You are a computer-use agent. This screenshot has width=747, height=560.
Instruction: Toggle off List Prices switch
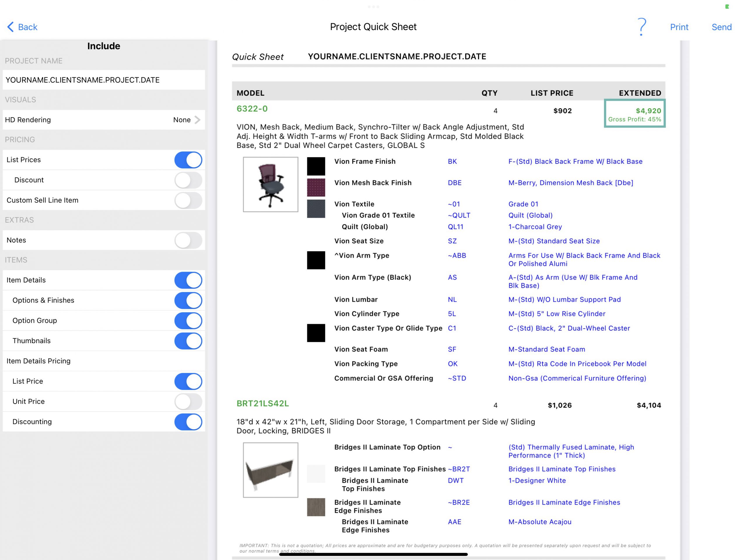tap(188, 160)
